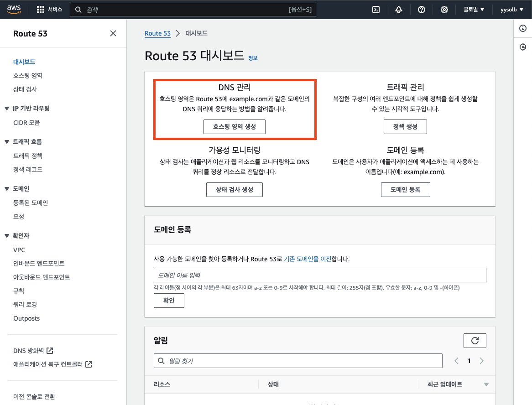Collapse the 트래픽 흐름 section
Image resolution: width=532 pixels, height=405 pixels.
[x=7, y=142]
